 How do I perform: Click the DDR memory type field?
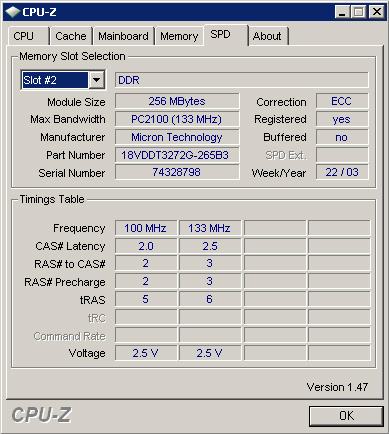242,80
